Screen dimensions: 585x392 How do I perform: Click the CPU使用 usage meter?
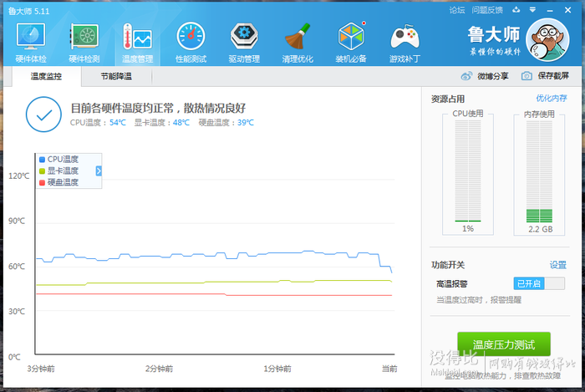(468, 171)
